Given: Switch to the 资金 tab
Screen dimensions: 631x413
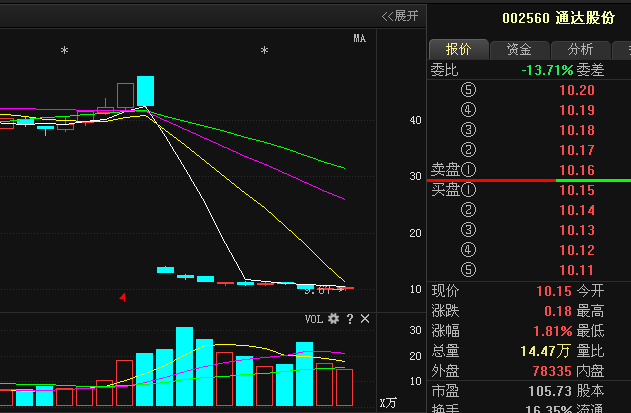Looking at the screenshot, I should 519,49.
